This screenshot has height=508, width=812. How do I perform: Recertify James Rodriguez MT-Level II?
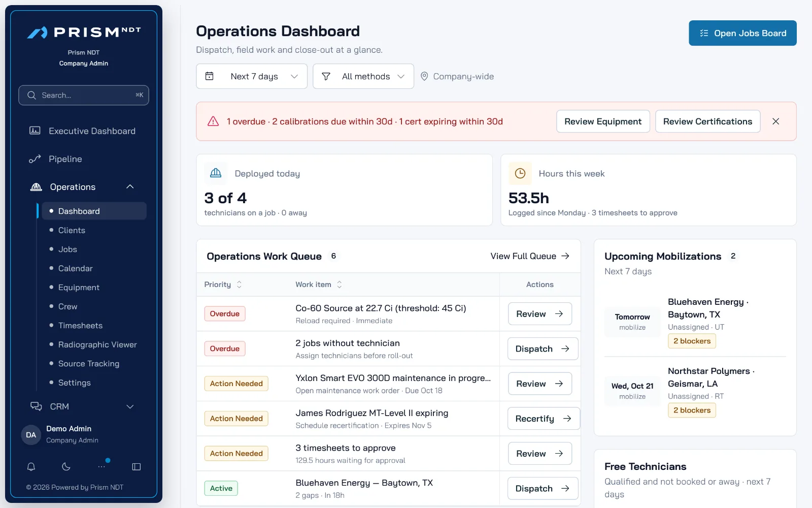[544, 419]
